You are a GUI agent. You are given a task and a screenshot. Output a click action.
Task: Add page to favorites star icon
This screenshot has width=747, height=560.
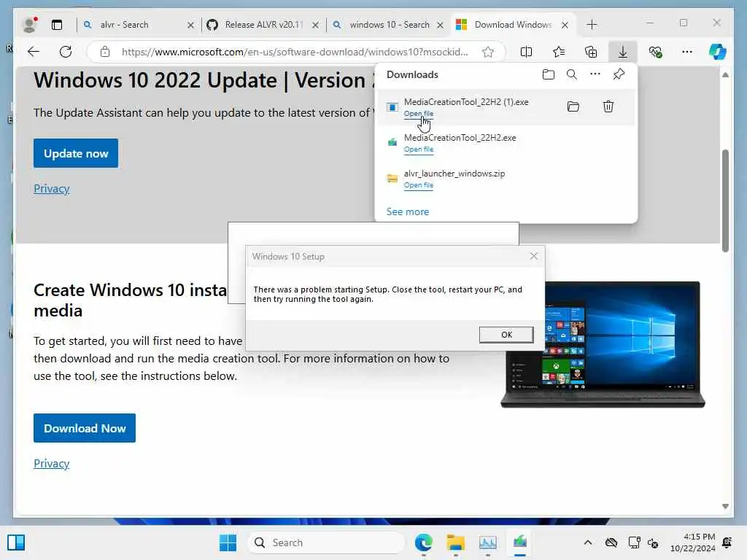488,52
